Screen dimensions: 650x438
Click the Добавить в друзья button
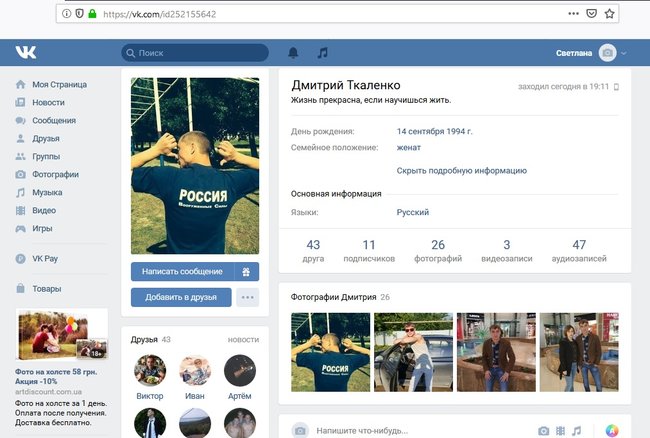181,297
